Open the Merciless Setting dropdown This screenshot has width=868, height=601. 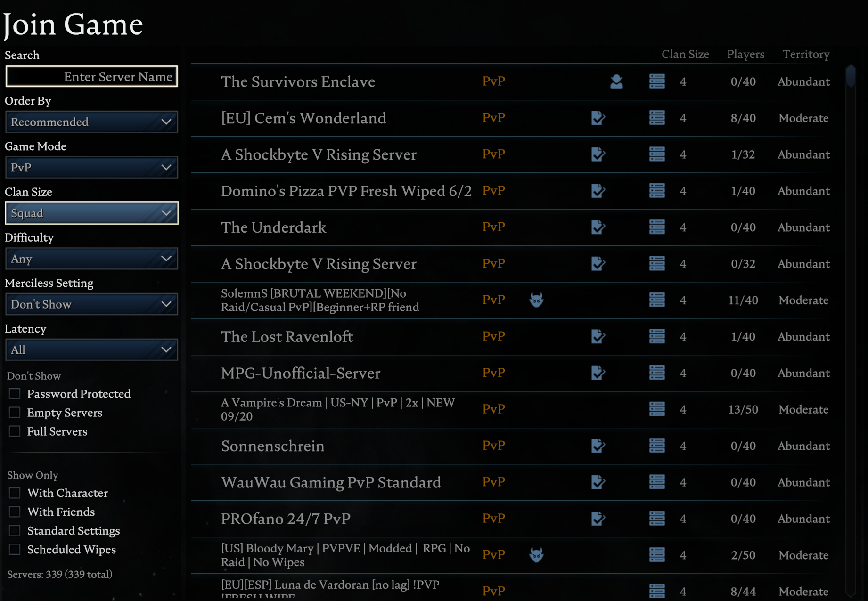(x=91, y=304)
